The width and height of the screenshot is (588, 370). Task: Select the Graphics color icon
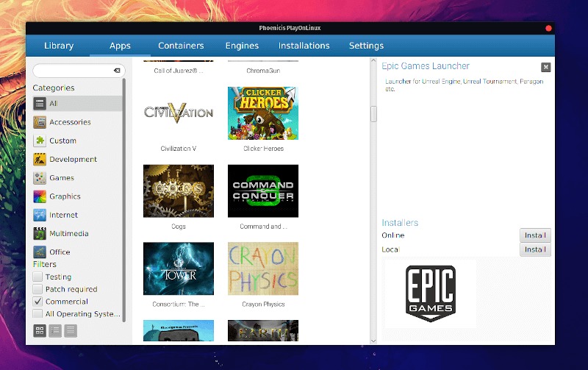(x=40, y=196)
